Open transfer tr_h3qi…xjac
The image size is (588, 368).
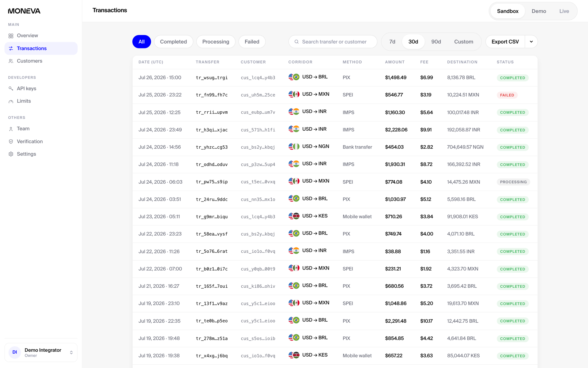point(212,130)
